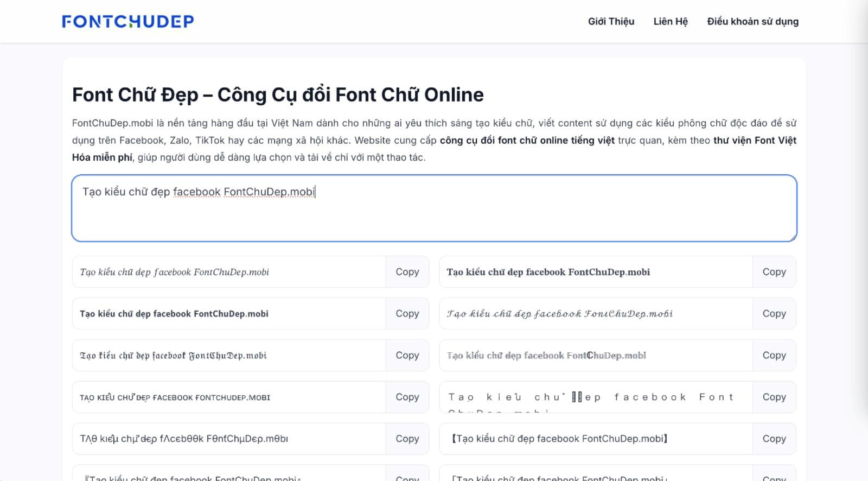Click the heading Font Chữ Đẹp – Công Cụ
Image resolution: width=868 pixels, height=481 pixels.
pos(278,95)
